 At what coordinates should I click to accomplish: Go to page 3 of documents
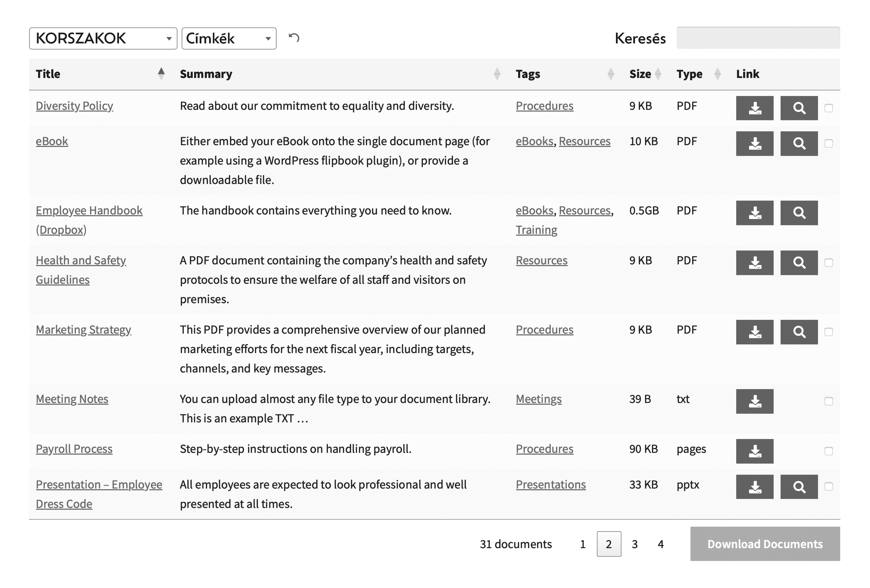tap(635, 544)
